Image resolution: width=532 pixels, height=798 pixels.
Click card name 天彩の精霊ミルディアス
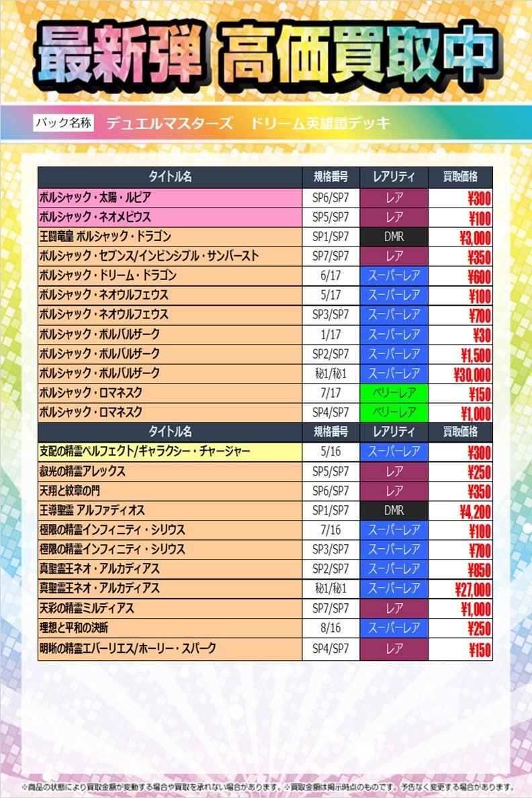click(87, 608)
